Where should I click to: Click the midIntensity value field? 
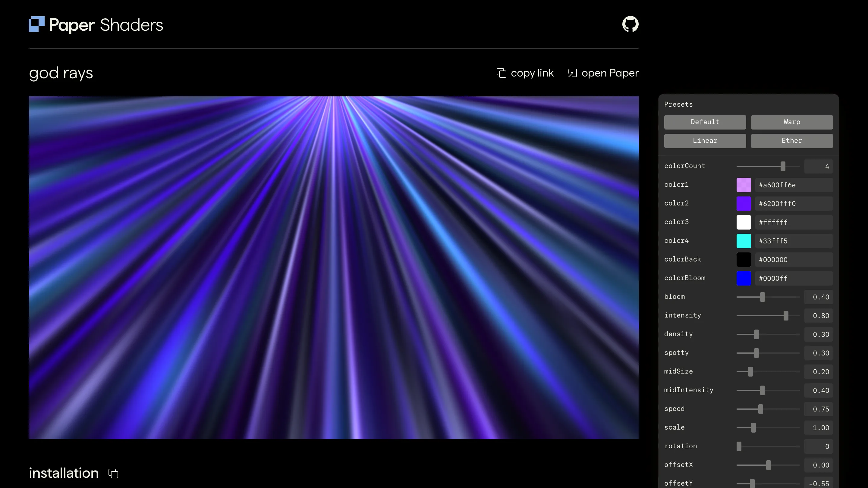(x=819, y=390)
